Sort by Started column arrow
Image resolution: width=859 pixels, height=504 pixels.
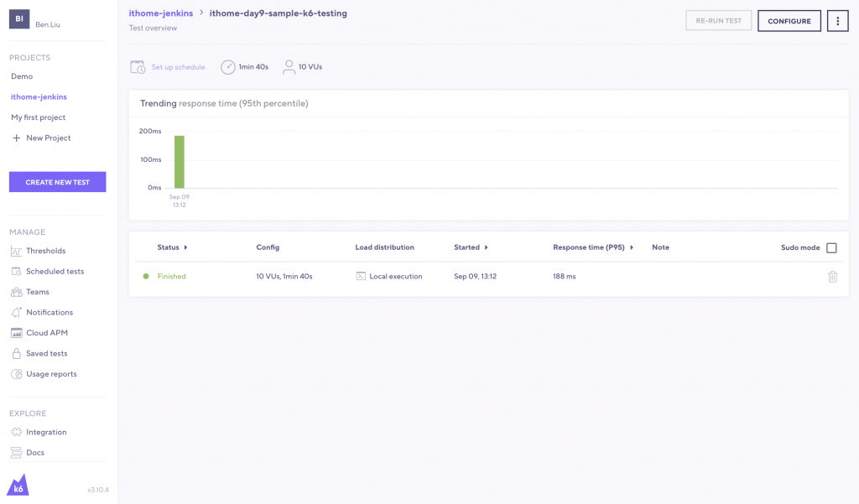486,247
